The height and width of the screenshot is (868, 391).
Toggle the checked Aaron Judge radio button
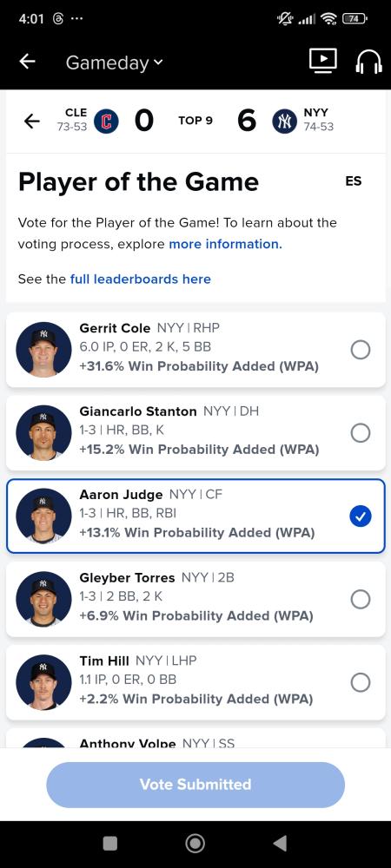tap(361, 516)
